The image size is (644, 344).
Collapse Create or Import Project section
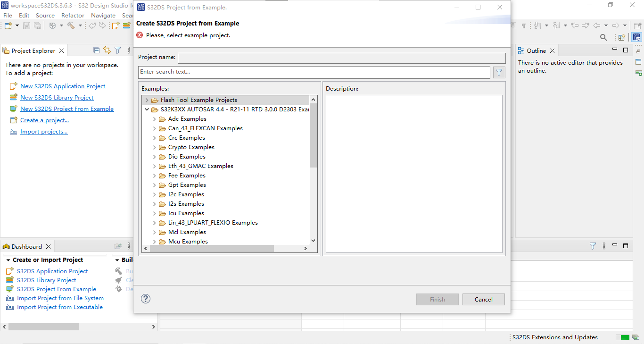[8, 260]
